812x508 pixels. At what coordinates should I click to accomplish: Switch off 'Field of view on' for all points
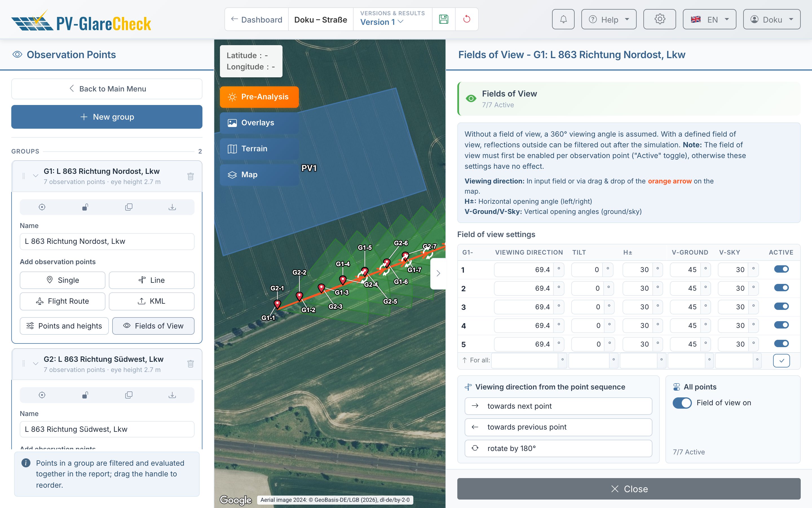(682, 403)
